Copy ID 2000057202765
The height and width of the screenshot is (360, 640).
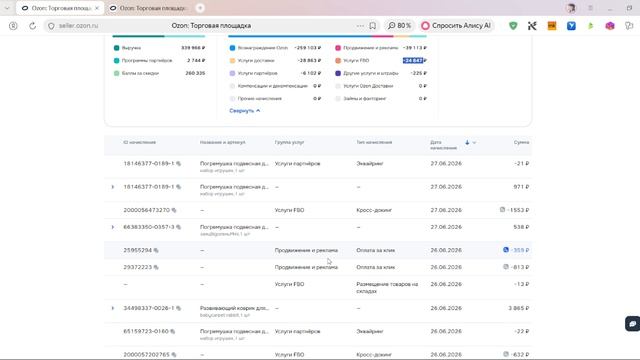174,355
